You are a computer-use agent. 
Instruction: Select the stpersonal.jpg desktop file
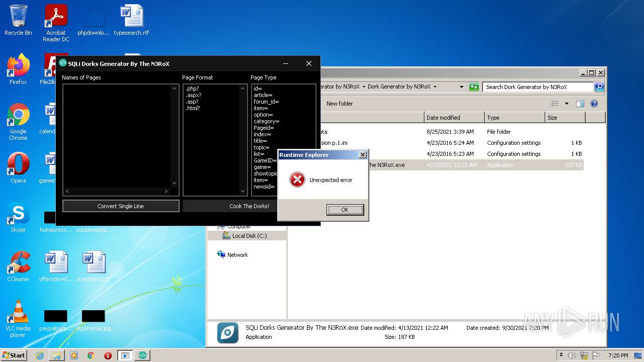click(94, 320)
